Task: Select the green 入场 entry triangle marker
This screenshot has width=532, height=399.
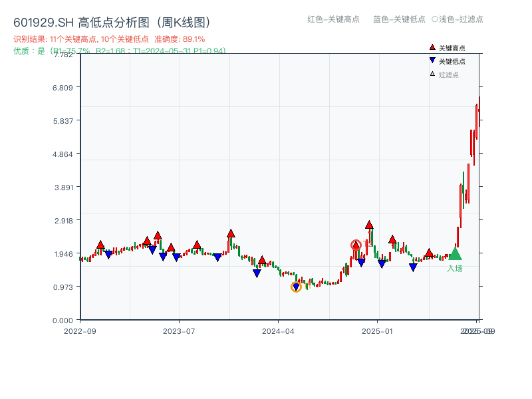Action: tap(456, 254)
